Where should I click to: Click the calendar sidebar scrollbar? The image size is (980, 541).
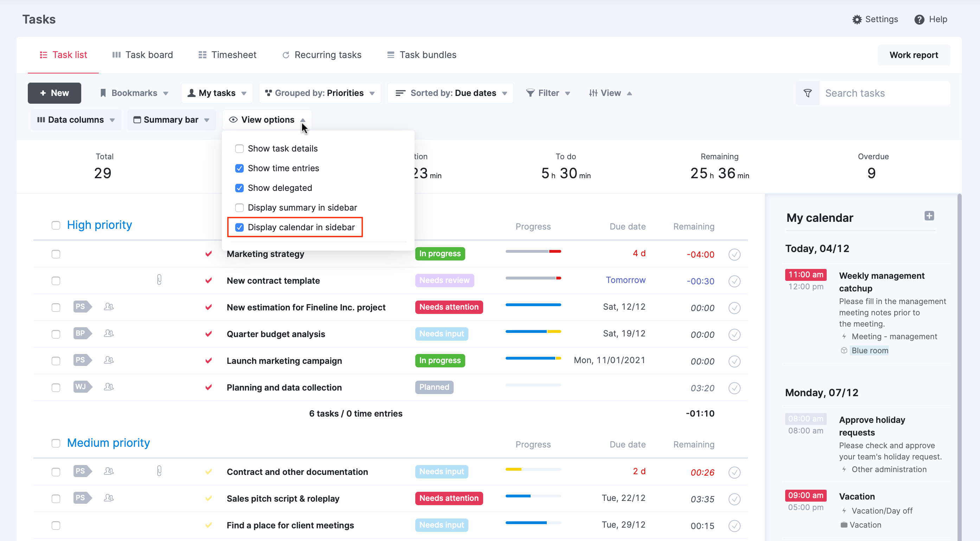point(959,367)
